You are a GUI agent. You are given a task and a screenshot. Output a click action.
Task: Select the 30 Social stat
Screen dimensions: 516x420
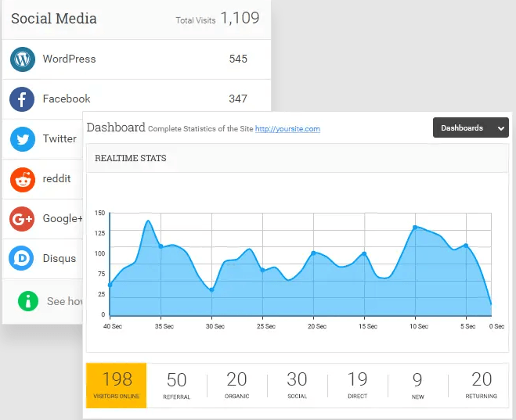click(x=298, y=385)
